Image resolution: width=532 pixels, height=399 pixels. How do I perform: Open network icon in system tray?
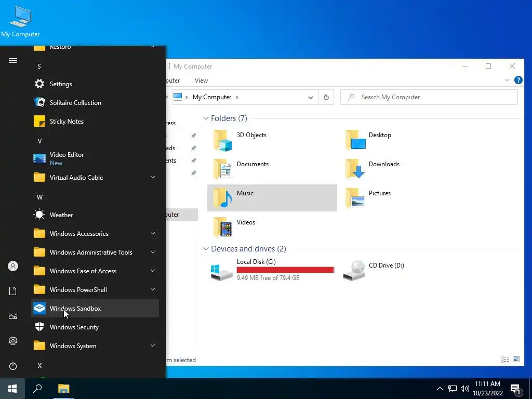[453, 389]
